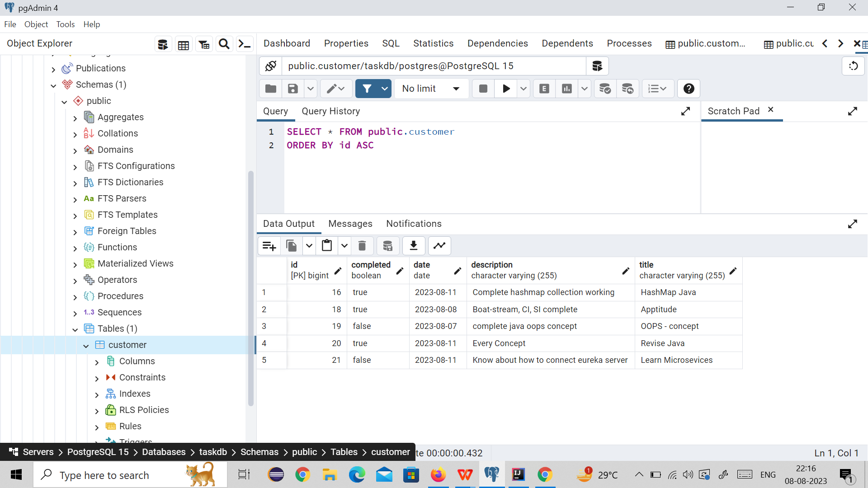
Task: Open the graph visualiser for results
Action: pos(439,245)
